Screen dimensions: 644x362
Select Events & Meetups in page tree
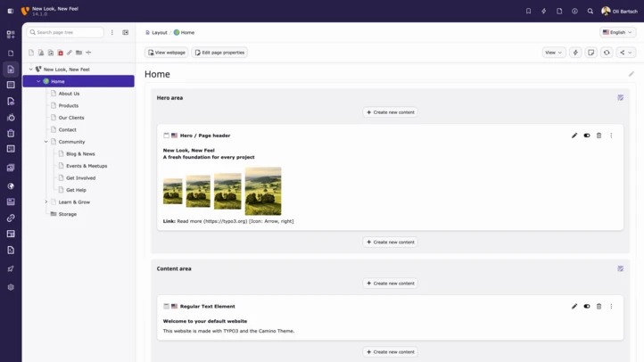point(87,166)
